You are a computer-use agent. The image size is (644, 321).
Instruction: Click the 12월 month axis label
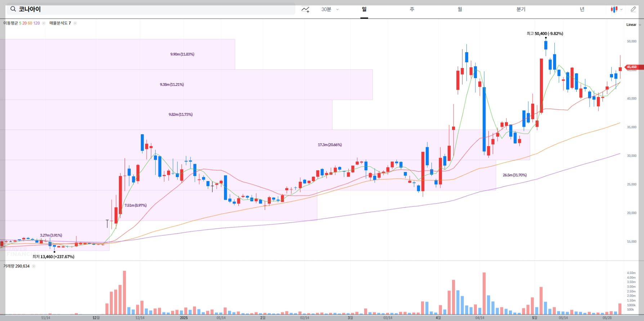pyautogui.click(x=96, y=318)
